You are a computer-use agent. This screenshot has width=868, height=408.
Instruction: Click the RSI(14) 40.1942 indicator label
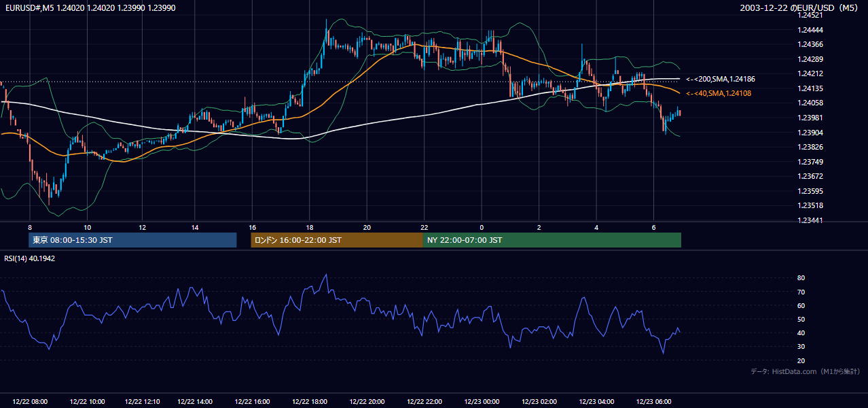pyautogui.click(x=29, y=258)
